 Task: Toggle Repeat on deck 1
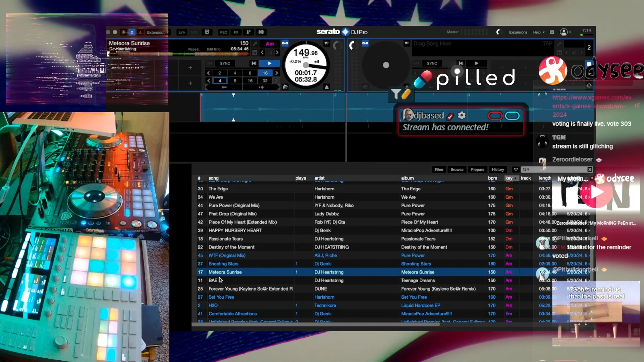point(194,49)
